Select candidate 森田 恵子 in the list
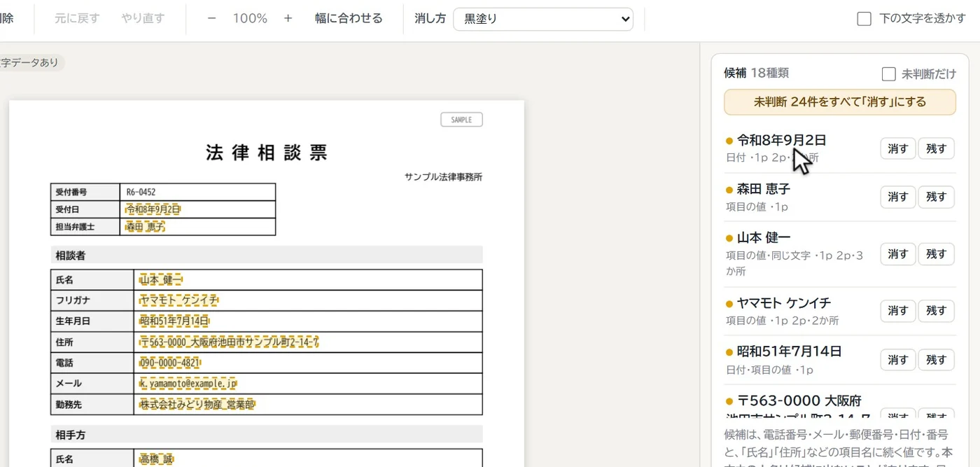The width and height of the screenshot is (980, 467). [763, 189]
